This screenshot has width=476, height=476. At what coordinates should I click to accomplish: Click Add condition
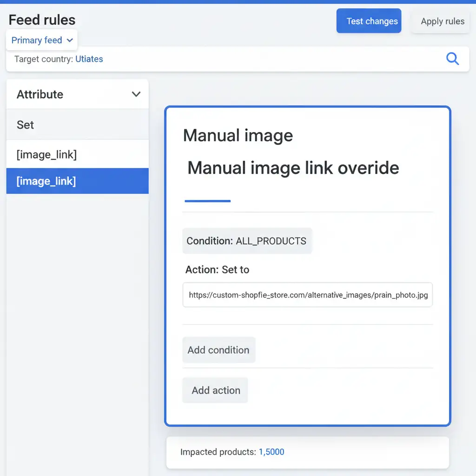[x=218, y=350]
